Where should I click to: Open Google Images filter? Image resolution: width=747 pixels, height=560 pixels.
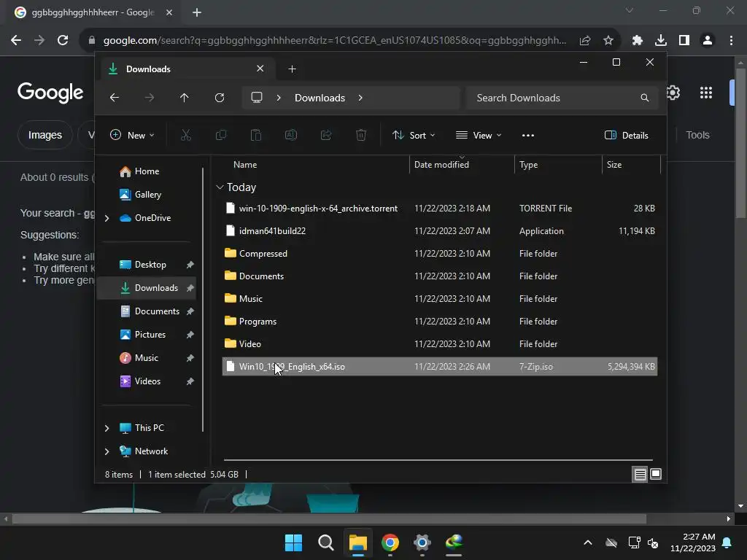44,135
